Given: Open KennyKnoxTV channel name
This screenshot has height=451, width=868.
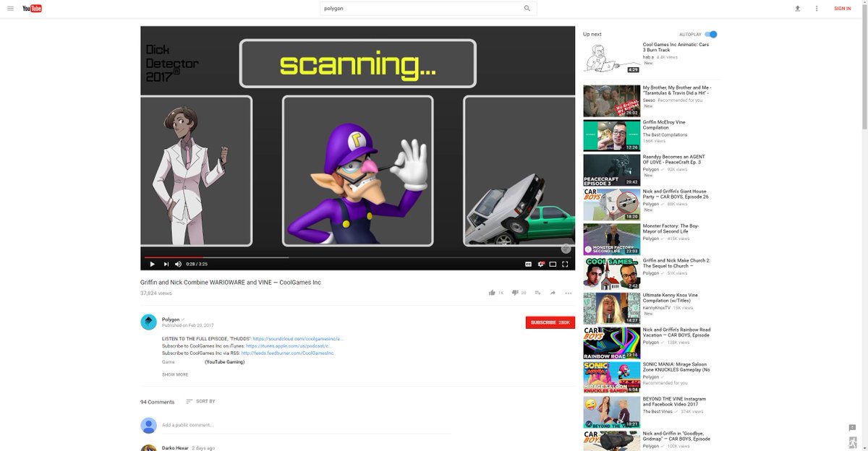Looking at the screenshot, I should coord(658,308).
